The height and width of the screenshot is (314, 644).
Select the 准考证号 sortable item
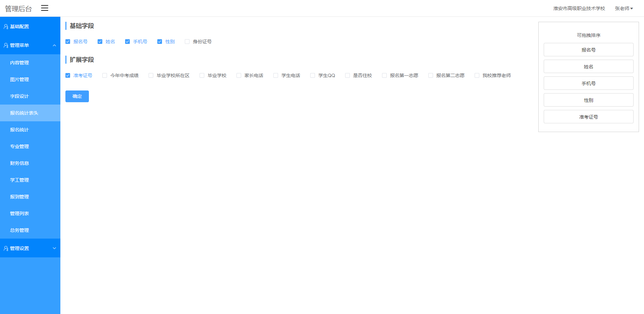pyautogui.click(x=589, y=117)
